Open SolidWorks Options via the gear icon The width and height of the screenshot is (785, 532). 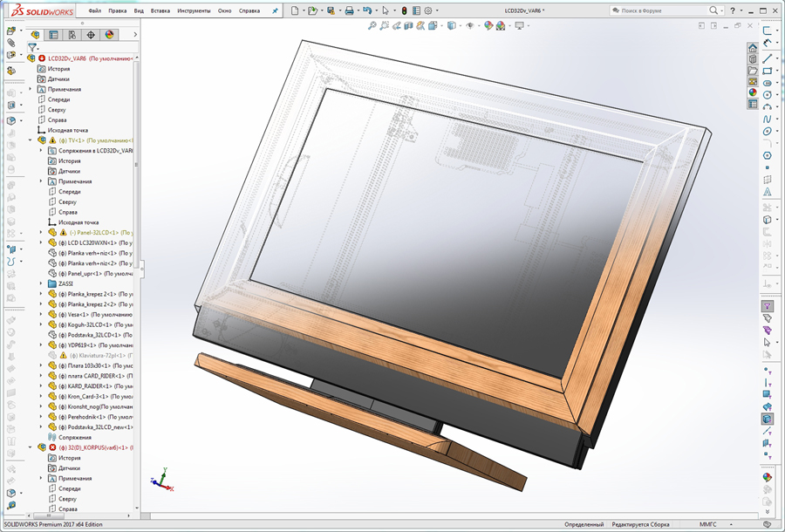pos(427,11)
